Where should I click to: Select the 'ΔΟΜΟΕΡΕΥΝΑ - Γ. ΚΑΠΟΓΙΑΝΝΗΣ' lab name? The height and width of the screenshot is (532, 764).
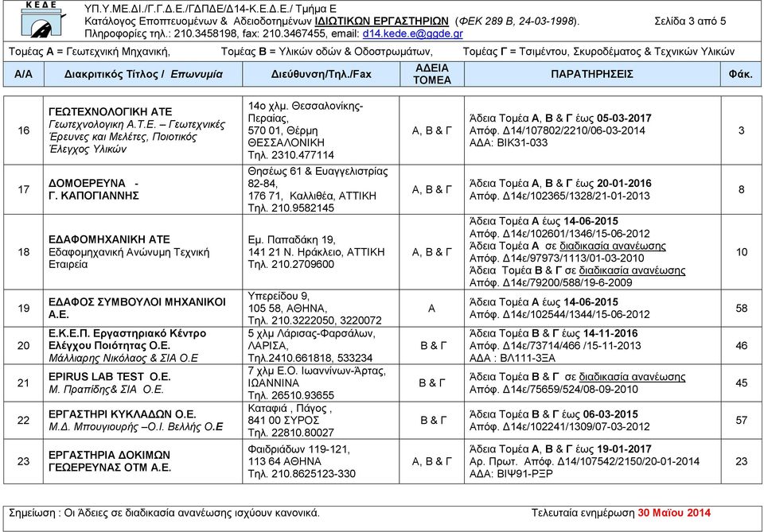94,189
